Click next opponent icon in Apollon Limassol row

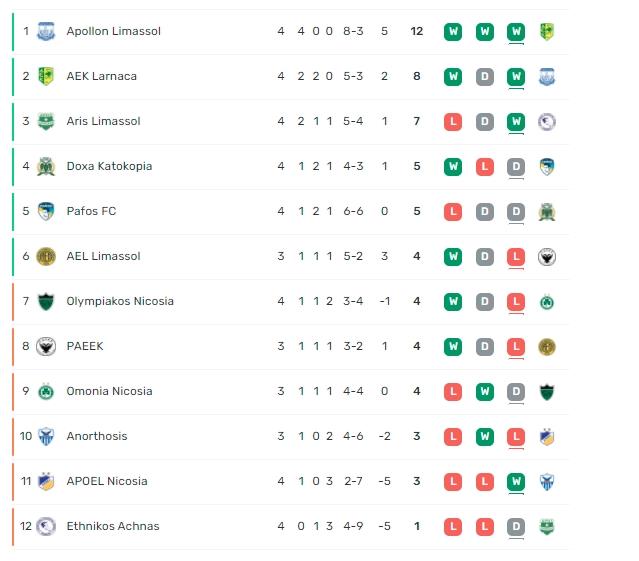coord(546,31)
